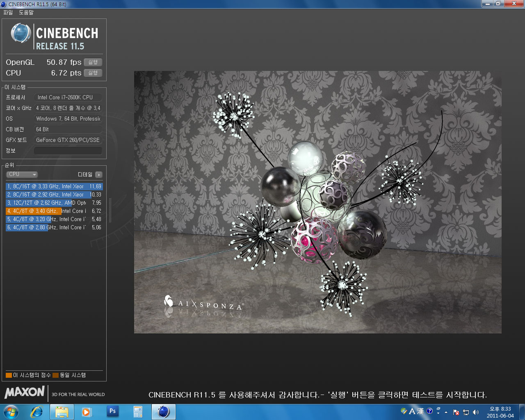Viewport: 525px width, 420px height.
Task: Click the empty 정보 input field
Action: click(68, 151)
